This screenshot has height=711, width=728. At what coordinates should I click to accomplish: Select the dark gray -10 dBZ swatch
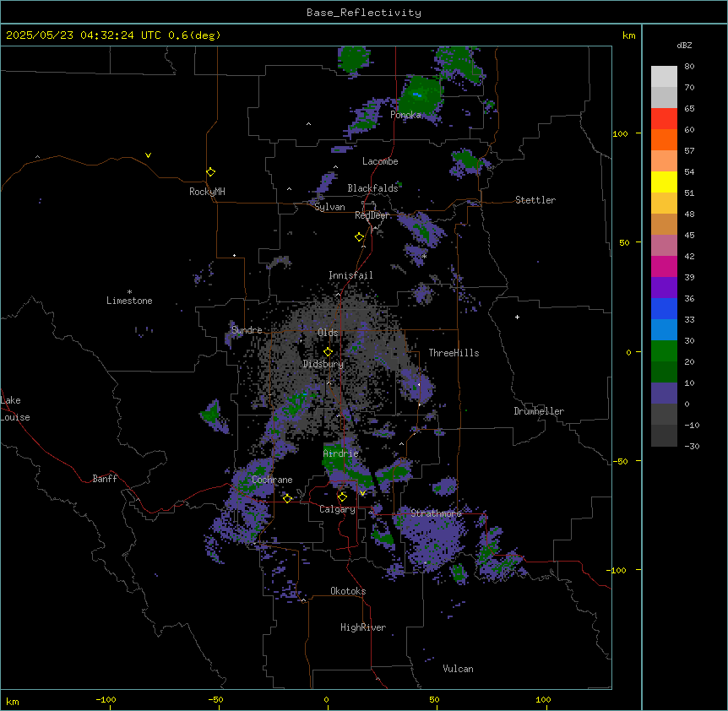[664, 436]
